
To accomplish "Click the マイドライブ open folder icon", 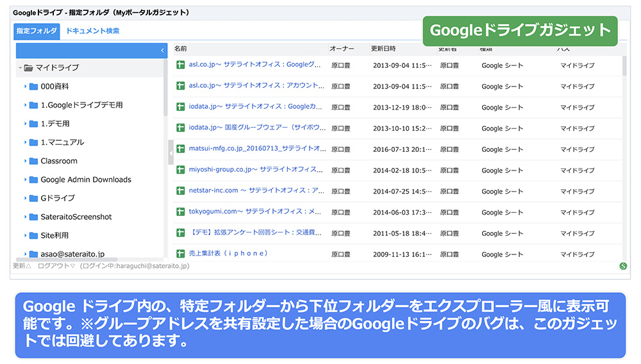I will [x=28, y=68].
